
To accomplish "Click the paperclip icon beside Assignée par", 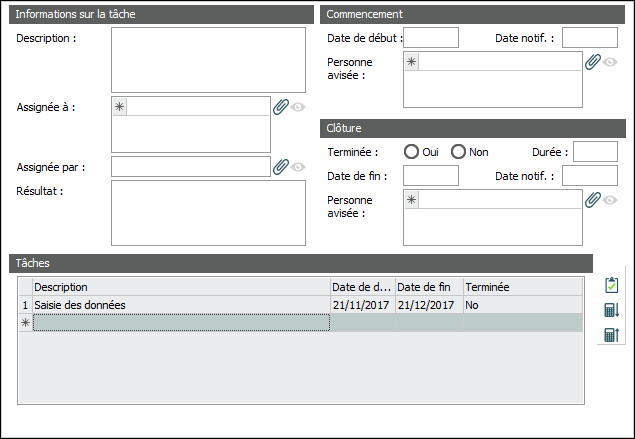I will tap(280, 166).
